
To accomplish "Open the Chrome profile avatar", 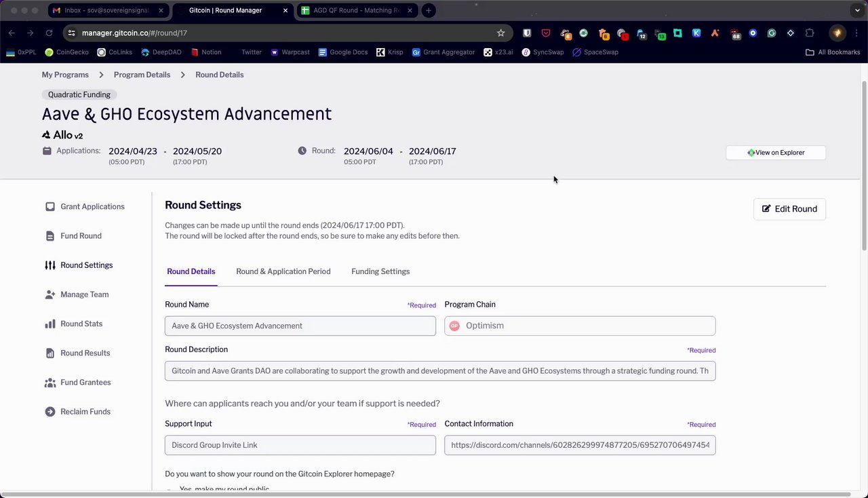I will click(837, 33).
